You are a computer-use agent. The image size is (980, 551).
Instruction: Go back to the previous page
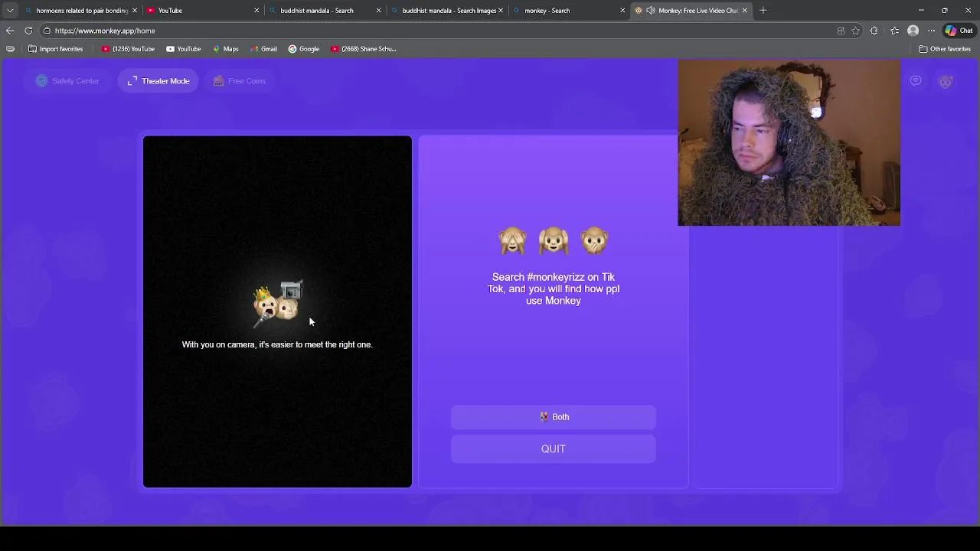[x=10, y=31]
